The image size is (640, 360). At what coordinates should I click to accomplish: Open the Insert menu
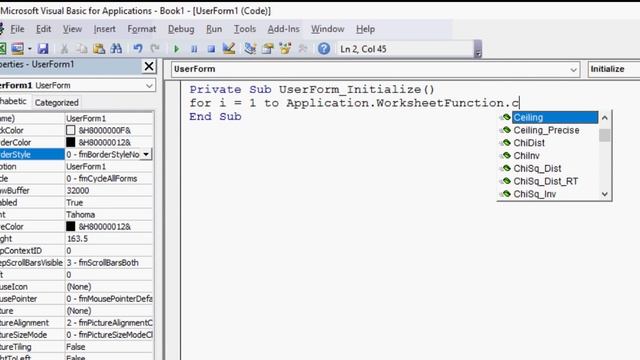tap(104, 29)
